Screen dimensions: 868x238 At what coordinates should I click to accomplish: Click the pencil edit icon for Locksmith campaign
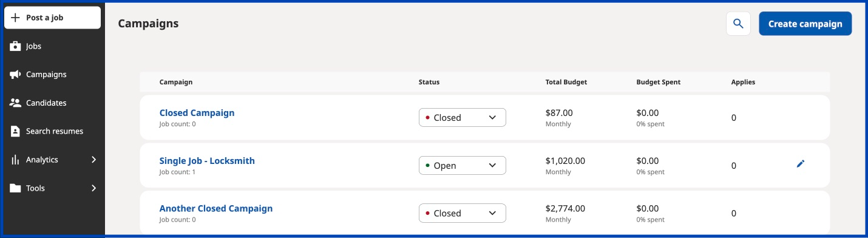pos(801,164)
